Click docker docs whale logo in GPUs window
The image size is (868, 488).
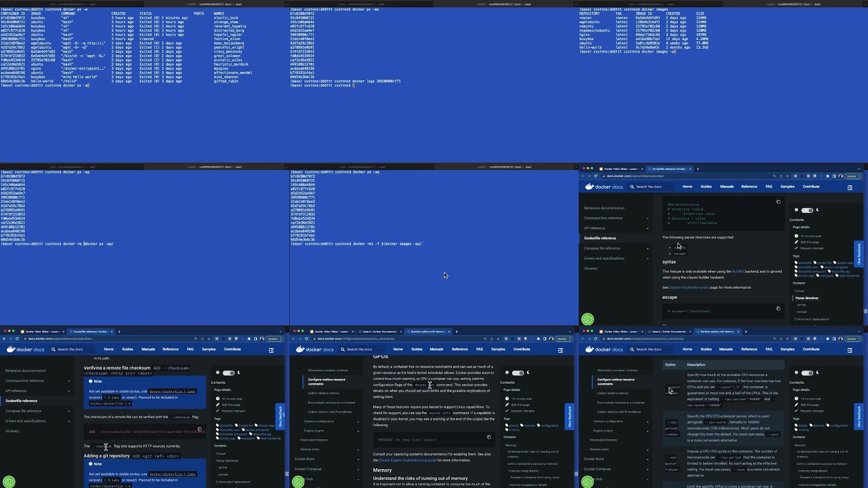point(300,349)
